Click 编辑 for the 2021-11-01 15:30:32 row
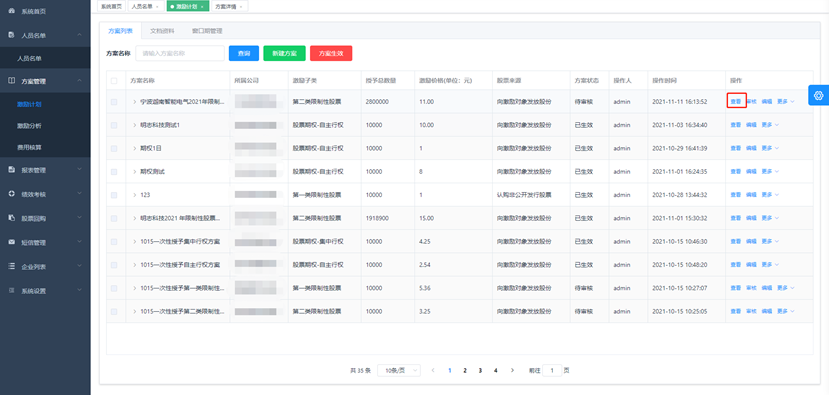829x395 pixels. (751, 218)
